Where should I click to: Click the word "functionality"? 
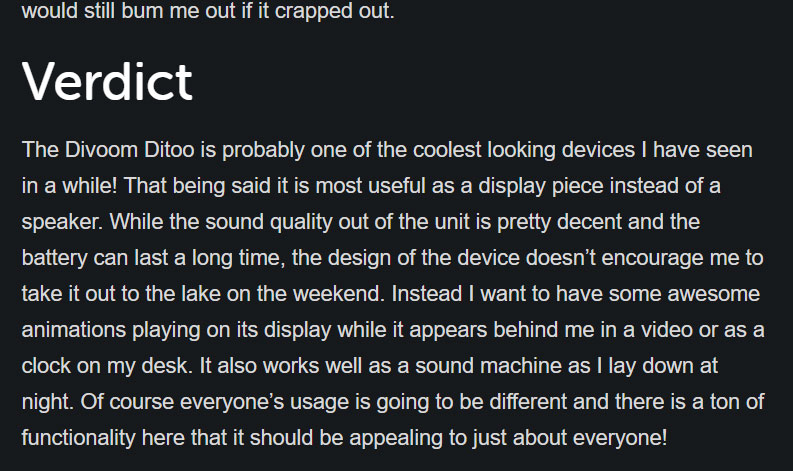tap(78, 439)
